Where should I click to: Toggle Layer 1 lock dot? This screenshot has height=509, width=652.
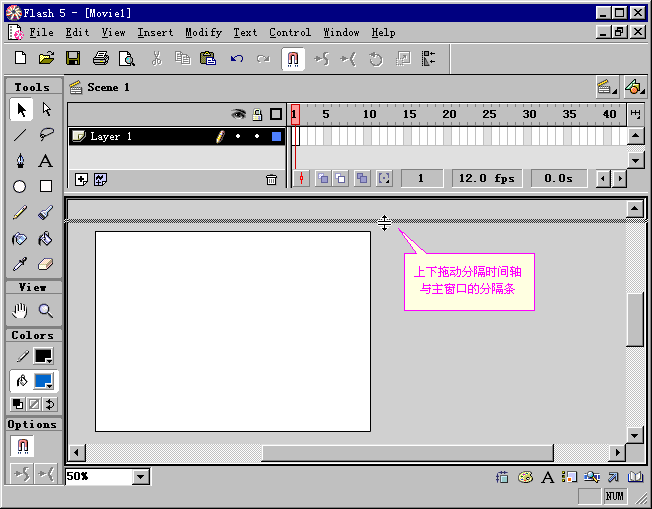pyautogui.click(x=257, y=136)
